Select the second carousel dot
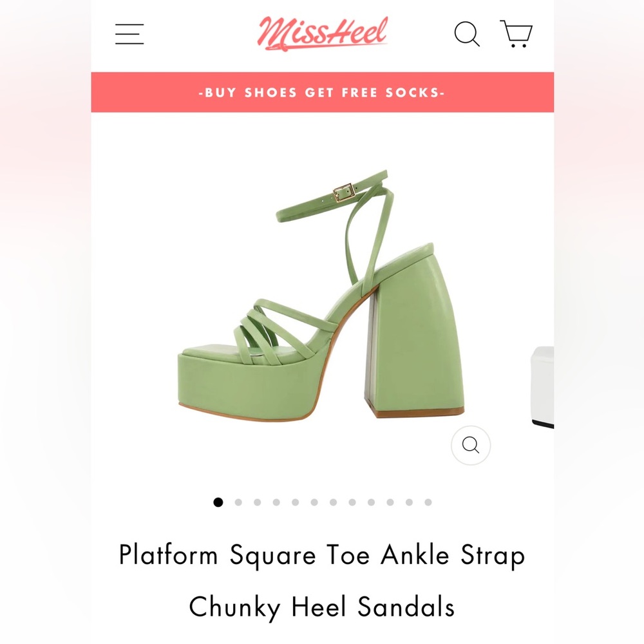 coord(238,502)
